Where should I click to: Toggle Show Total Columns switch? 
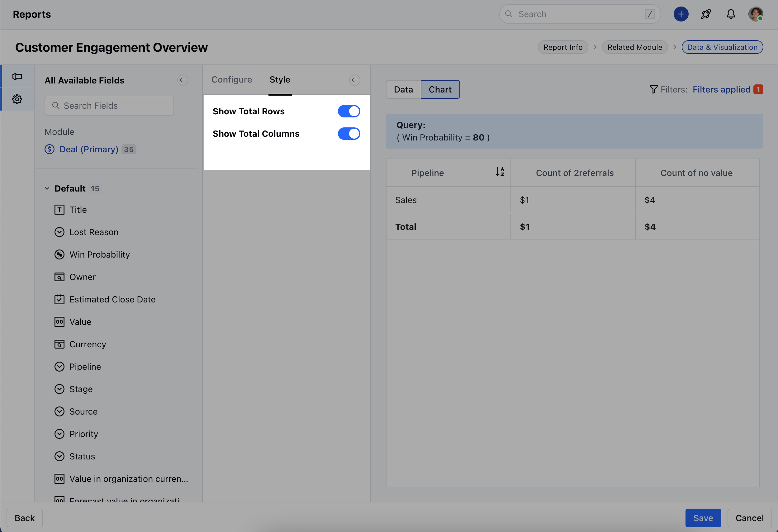click(349, 134)
